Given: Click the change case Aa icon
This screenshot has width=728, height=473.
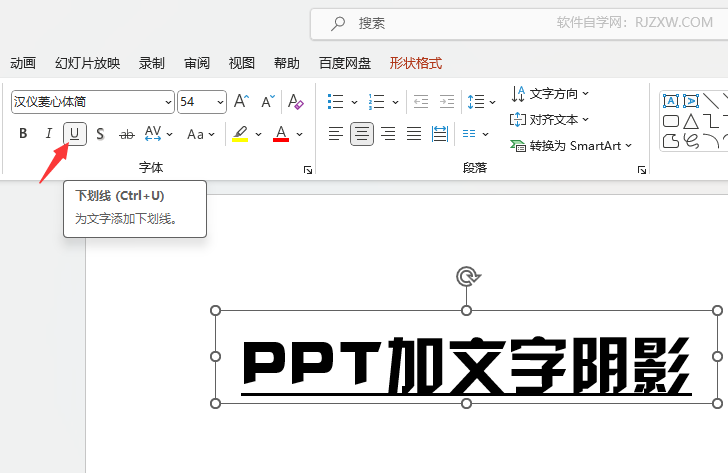Looking at the screenshot, I should [195, 134].
